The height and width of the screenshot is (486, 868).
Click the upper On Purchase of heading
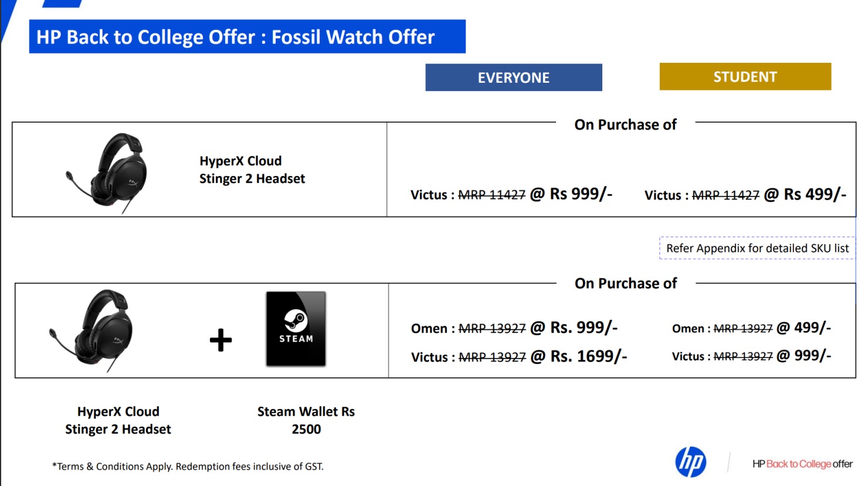pyautogui.click(x=625, y=124)
